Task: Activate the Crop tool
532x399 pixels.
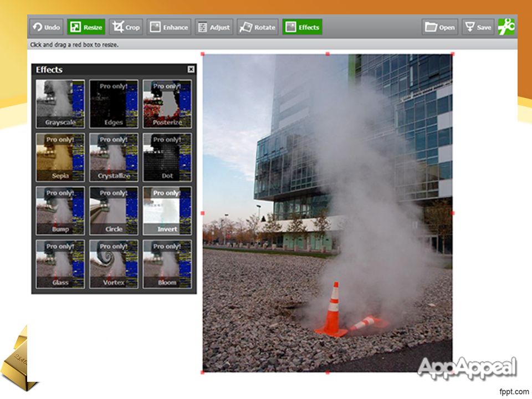Action: [x=126, y=27]
